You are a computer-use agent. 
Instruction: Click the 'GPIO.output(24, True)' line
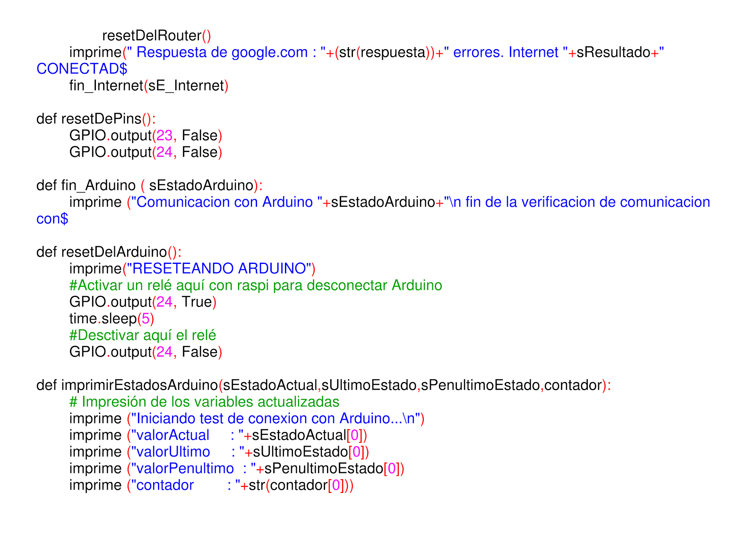coord(143,302)
